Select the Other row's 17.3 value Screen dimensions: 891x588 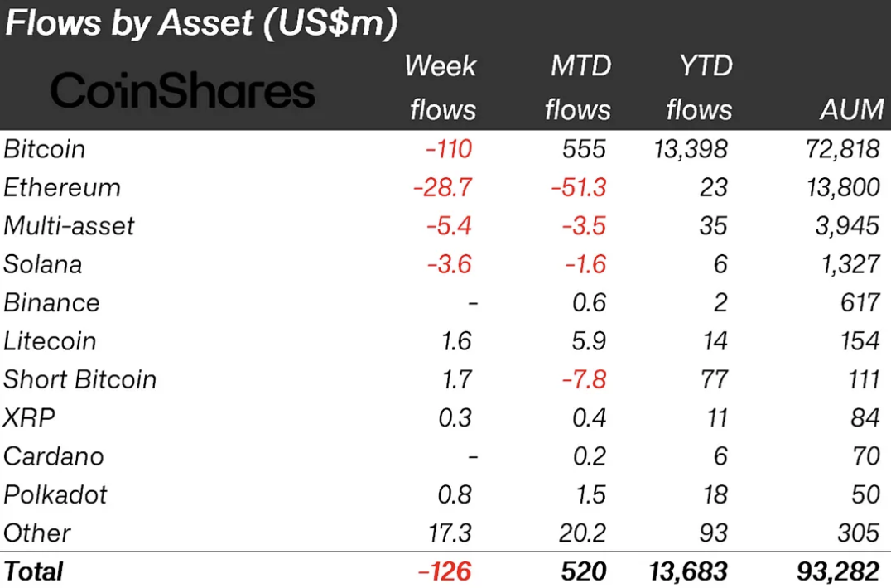tap(453, 533)
